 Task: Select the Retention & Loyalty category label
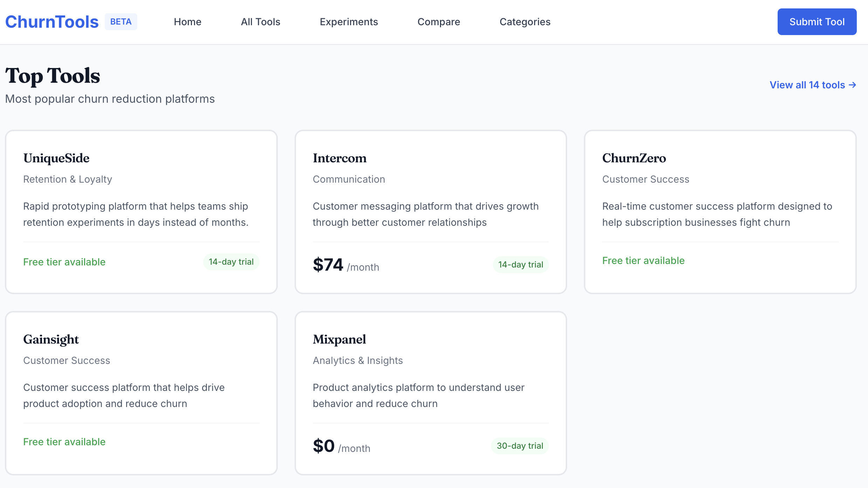pyautogui.click(x=68, y=179)
